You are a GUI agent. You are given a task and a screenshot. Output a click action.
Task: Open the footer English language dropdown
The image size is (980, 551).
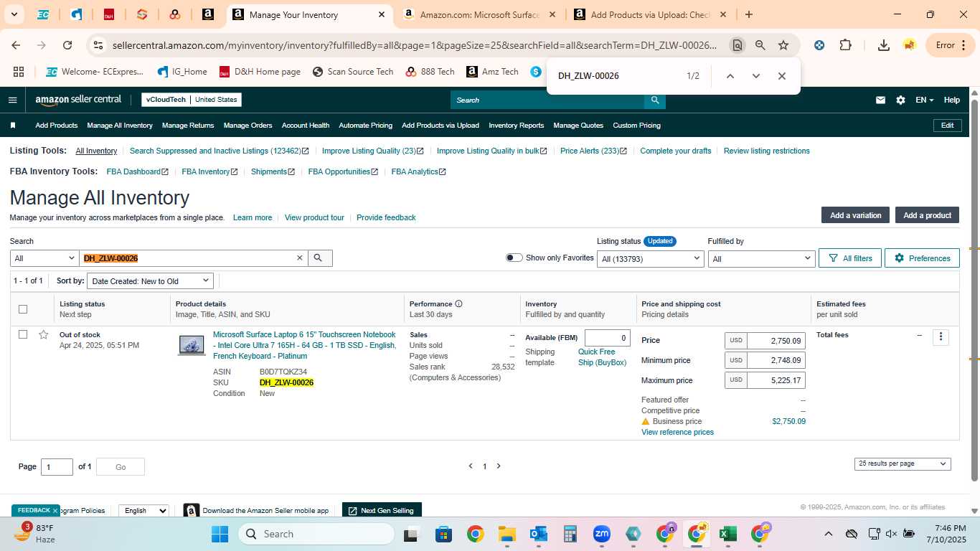[x=143, y=510]
